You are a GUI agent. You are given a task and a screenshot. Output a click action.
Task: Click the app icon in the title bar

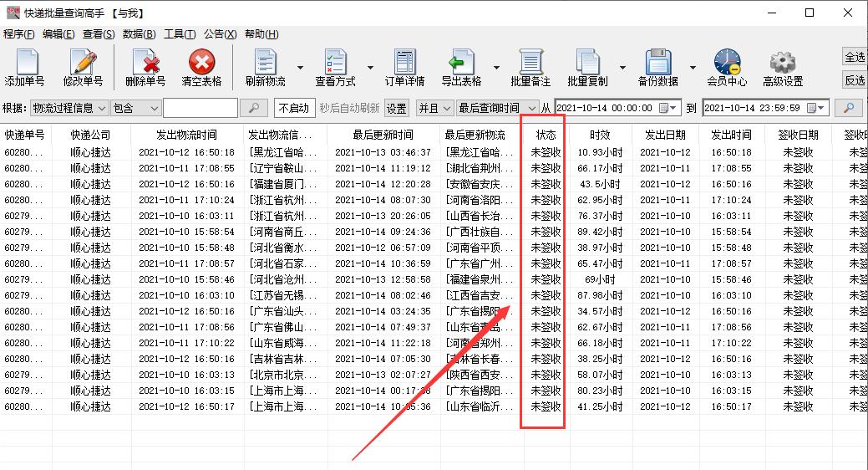click(x=13, y=13)
